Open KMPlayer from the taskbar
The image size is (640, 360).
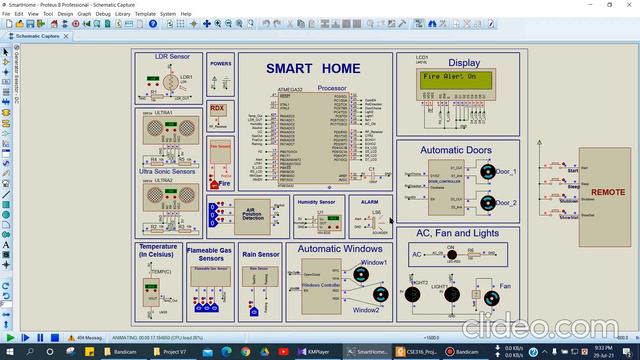(313, 351)
